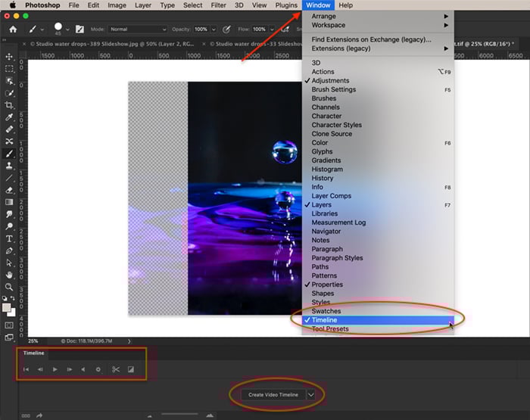
Task: Uncheck Properties in Window menu
Action: click(x=378, y=285)
